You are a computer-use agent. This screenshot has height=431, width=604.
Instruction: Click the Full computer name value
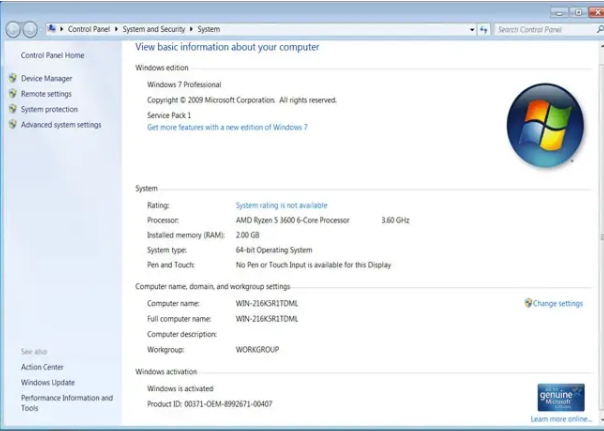(267, 319)
